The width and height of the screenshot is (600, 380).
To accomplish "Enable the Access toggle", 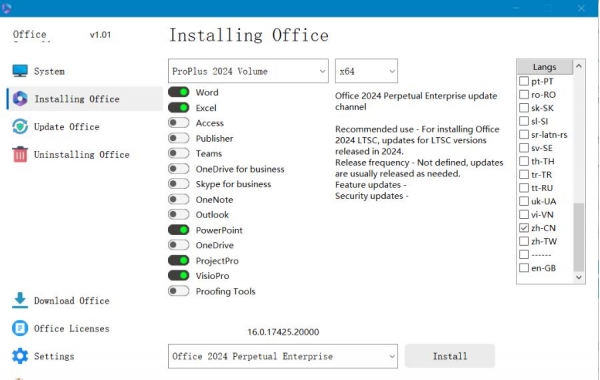I will 179,123.
